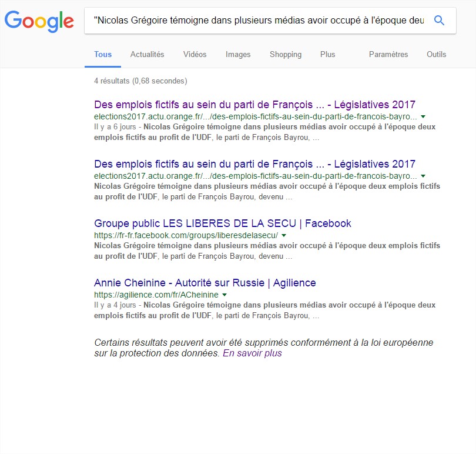The width and height of the screenshot is (476, 454).
Task: Click the blue magnifier search icon
Action: 439,21
